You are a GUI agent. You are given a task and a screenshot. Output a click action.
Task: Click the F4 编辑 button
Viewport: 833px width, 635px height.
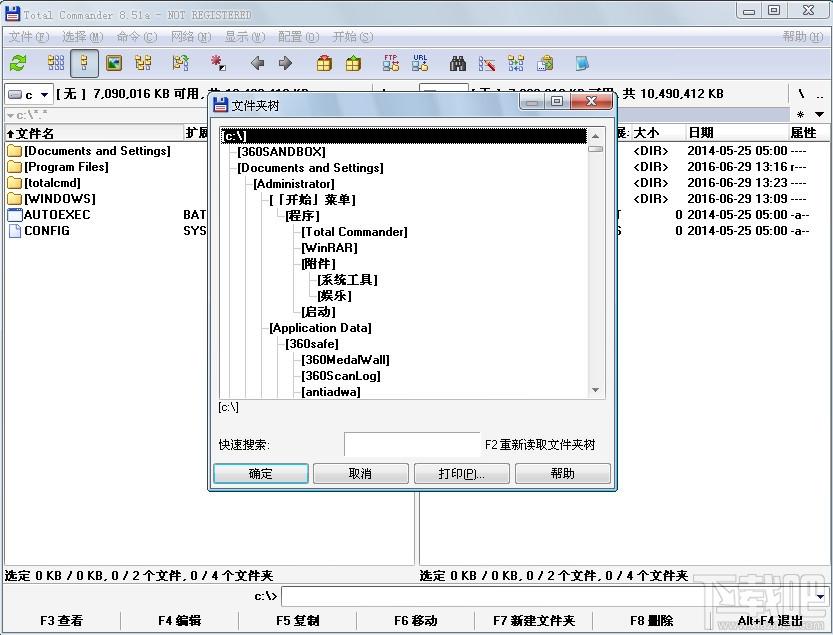[x=180, y=621]
